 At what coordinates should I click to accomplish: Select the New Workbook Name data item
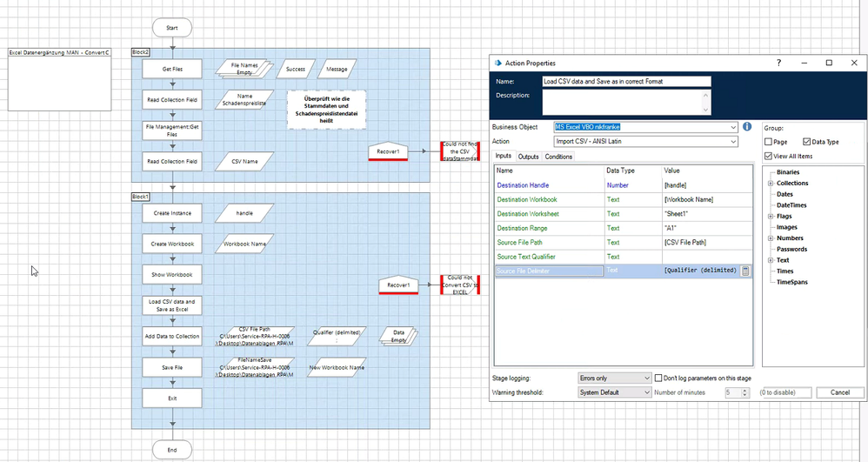tap(337, 367)
